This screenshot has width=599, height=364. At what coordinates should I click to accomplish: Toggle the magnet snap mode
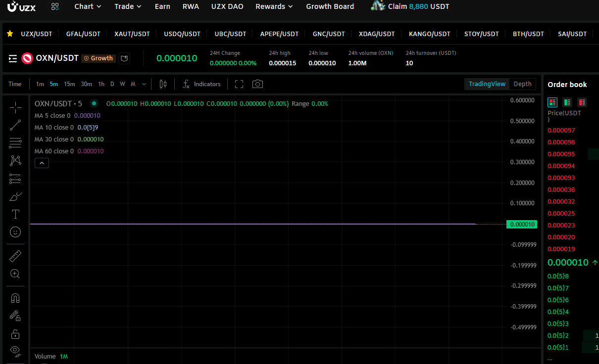[15, 298]
